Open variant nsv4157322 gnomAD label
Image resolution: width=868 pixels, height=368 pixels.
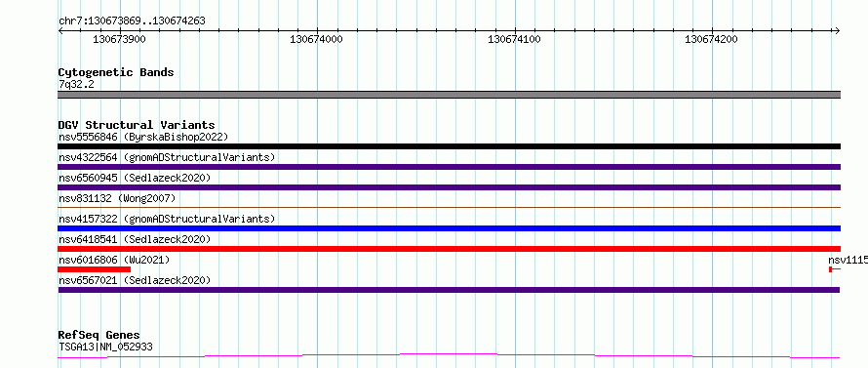167,219
